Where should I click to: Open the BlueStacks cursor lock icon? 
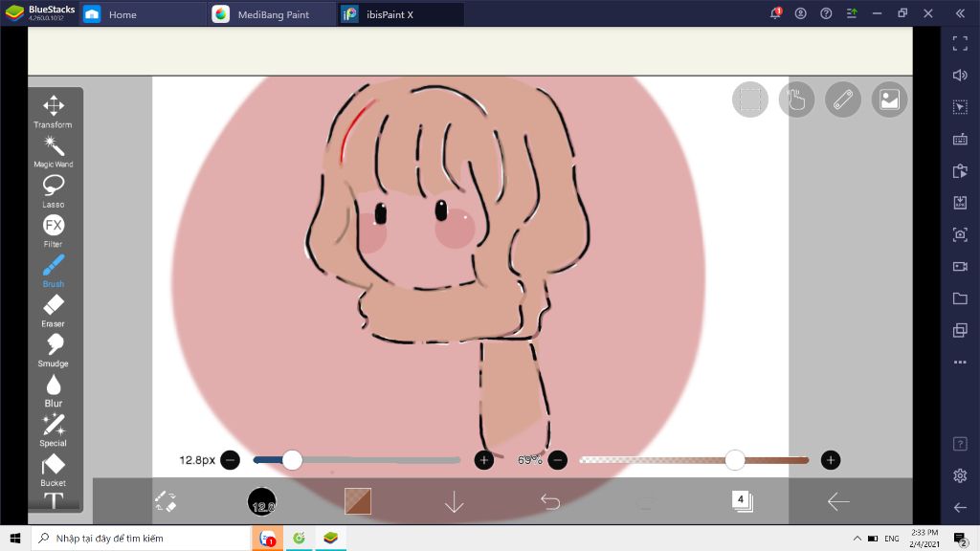[960, 107]
